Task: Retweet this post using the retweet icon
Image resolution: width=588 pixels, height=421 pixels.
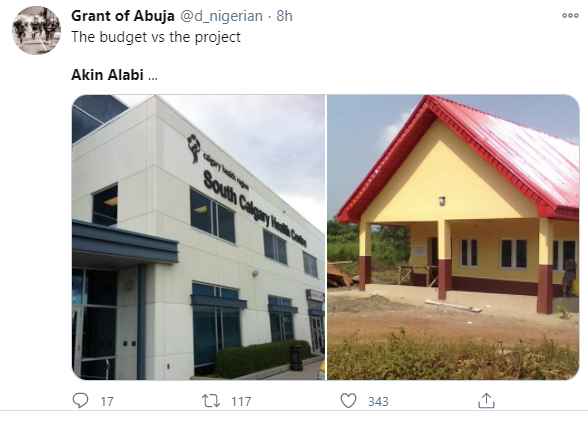Action: [x=211, y=401]
